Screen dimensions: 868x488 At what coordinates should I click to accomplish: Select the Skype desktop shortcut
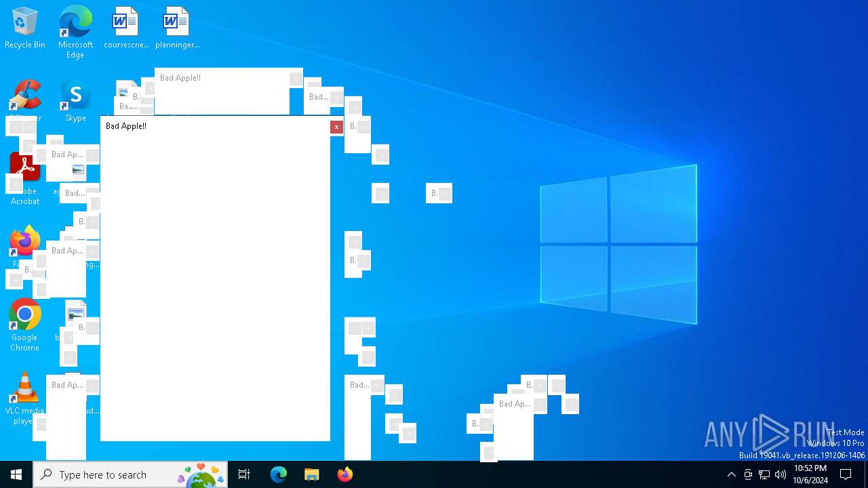pos(75,102)
